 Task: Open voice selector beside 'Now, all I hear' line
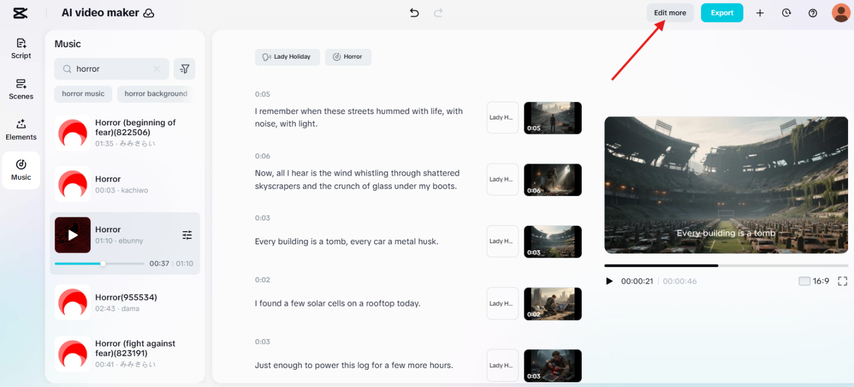point(503,180)
